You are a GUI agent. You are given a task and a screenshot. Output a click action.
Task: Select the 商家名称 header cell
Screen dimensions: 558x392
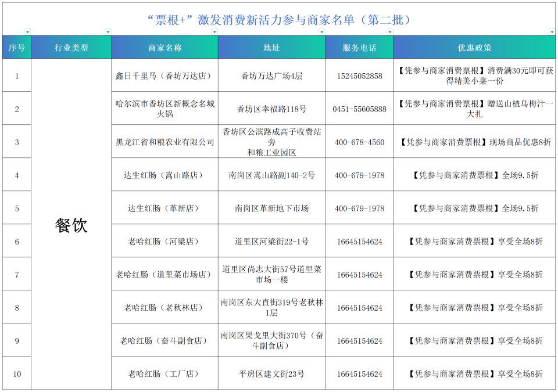coord(164,47)
